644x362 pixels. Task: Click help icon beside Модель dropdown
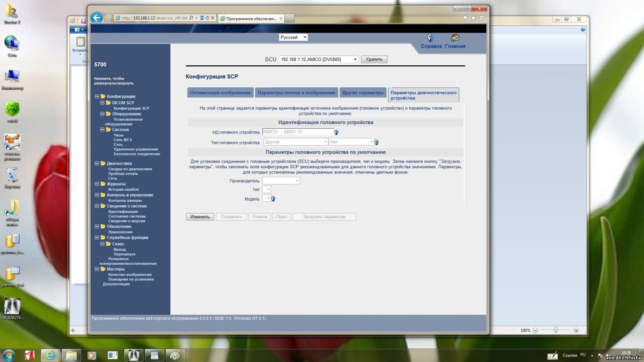point(273,199)
